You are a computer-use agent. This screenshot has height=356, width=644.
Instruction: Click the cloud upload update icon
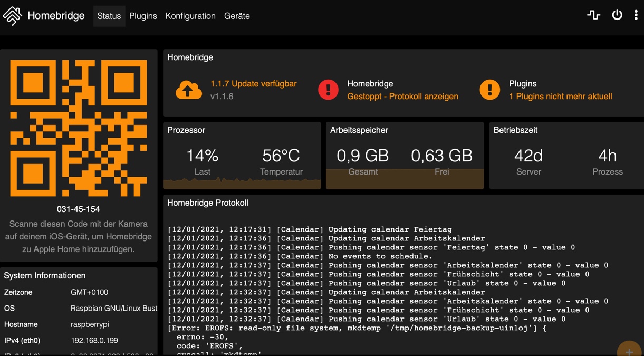click(188, 90)
